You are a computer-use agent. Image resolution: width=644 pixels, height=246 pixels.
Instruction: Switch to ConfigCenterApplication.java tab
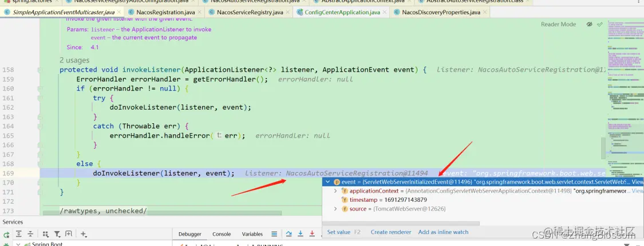(x=342, y=13)
